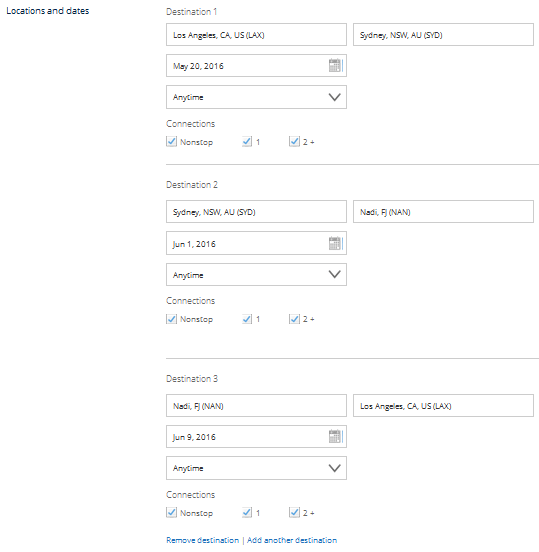The height and width of the screenshot is (552, 539).
Task: Click Remove destination link
Action: pyautogui.click(x=202, y=540)
